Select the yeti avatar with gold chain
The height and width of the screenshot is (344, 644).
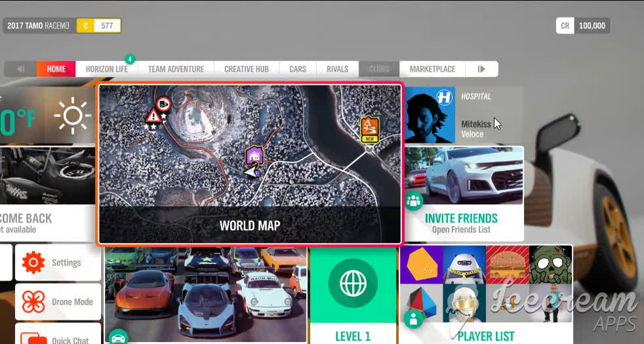pos(464,265)
